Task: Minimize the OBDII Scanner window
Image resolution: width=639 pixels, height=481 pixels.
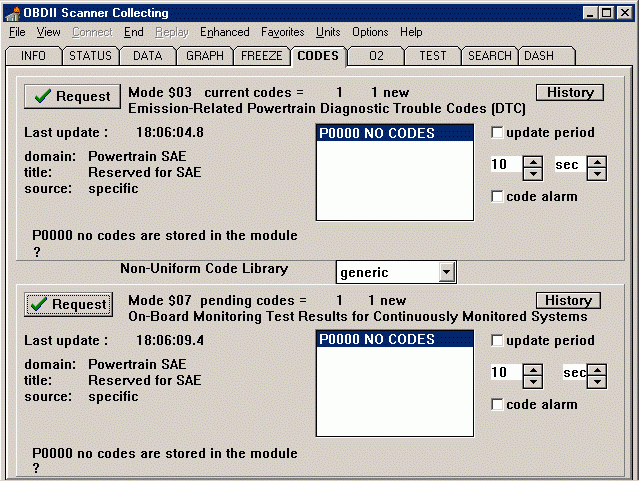Action: (590, 13)
